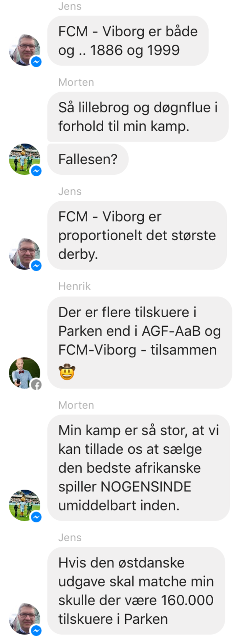Tap the cowboy hat emoji in Henrik's message
The width and height of the screenshot is (243, 644).
pyautogui.click(x=67, y=372)
